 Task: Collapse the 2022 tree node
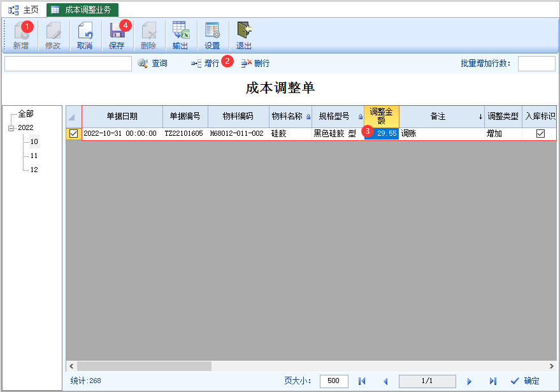pyautogui.click(x=11, y=128)
